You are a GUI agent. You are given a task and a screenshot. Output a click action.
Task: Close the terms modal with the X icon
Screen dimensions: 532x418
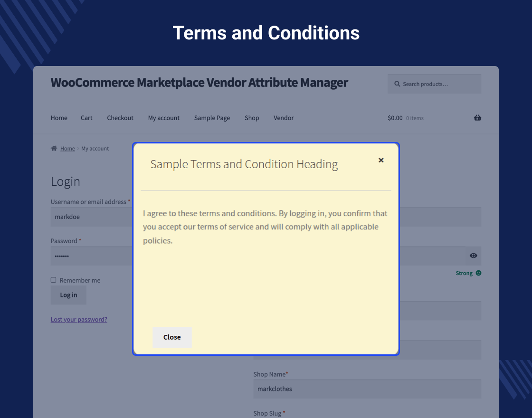[381, 161]
